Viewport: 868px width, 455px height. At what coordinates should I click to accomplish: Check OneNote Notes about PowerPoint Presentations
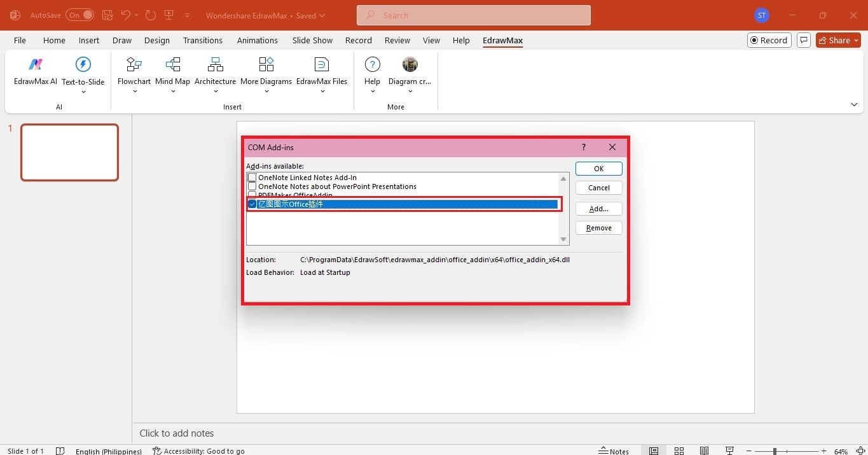pyautogui.click(x=252, y=186)
